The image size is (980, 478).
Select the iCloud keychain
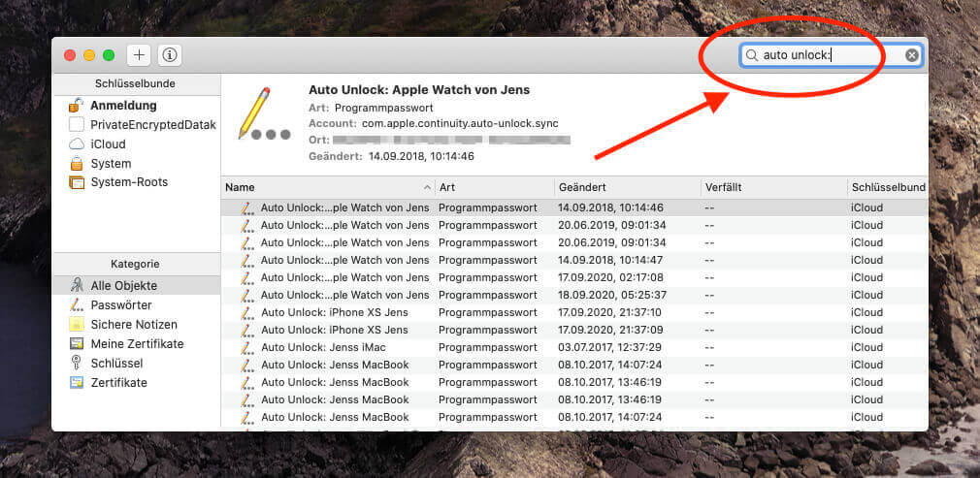pos(108,144)
